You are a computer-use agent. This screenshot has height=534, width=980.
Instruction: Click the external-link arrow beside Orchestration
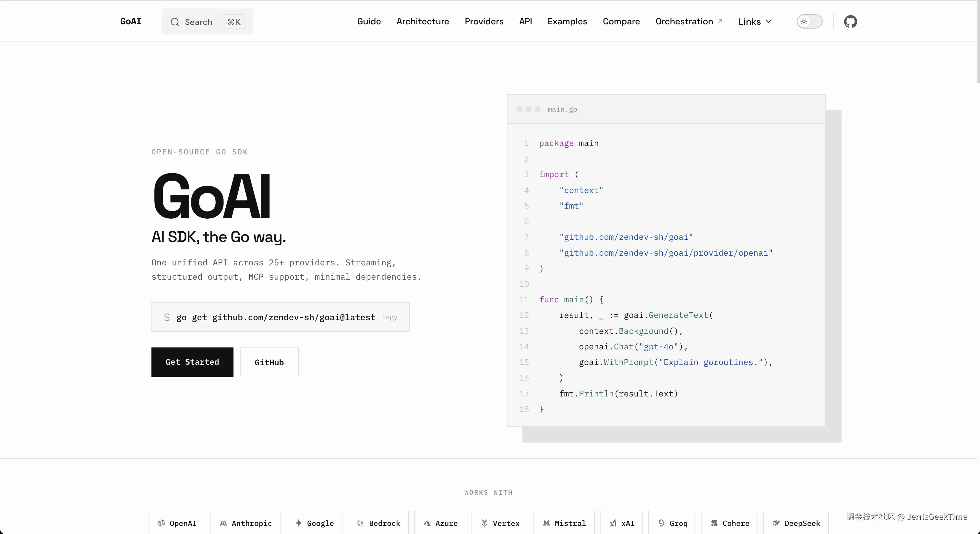tap(719, 21)
